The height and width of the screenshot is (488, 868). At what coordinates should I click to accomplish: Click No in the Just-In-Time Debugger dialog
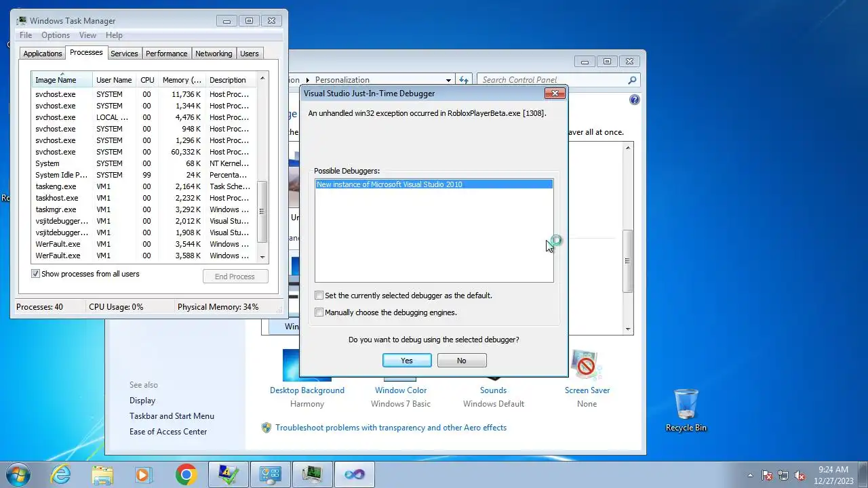pyautogui.click(x=462, y=361)
